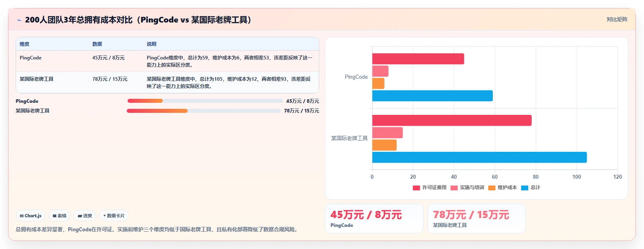Click the Chart.js chip

[30, 216]
